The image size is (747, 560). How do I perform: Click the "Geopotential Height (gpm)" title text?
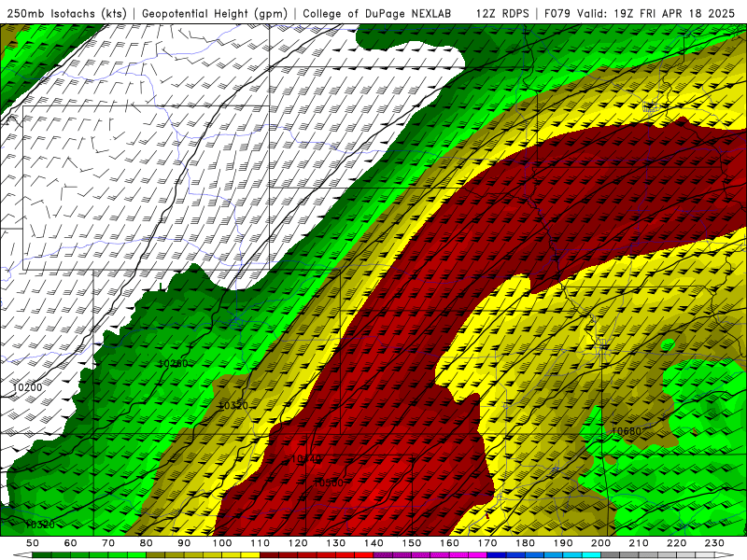pyautogui.click(x=215, y=13)
